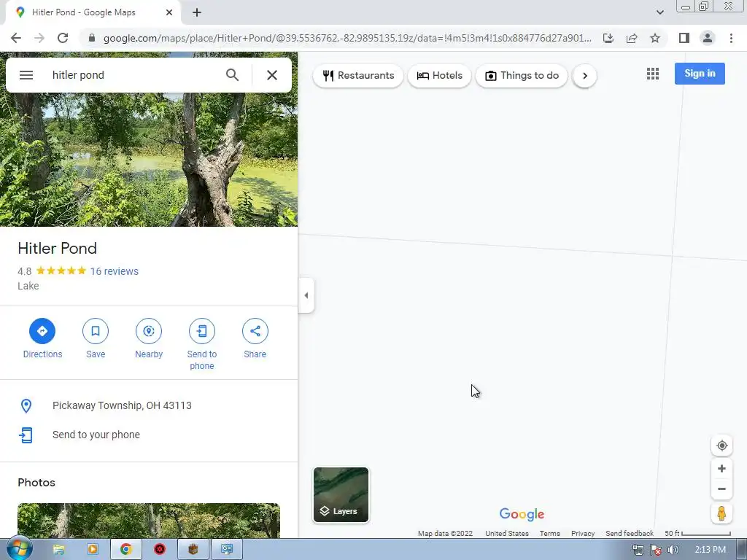Zoom in the map with plus
Image resolution: width=747 pixels, height=560 pixels.
click(721, 469)
